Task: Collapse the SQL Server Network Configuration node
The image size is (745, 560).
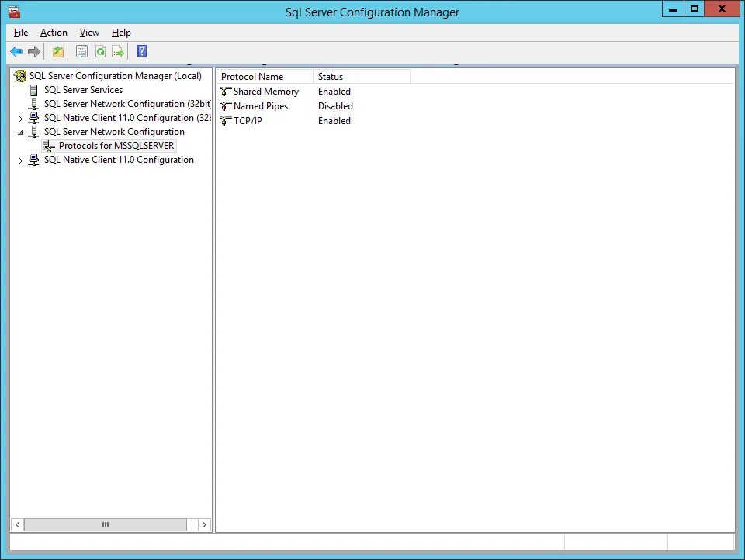Action: point(20,133)
